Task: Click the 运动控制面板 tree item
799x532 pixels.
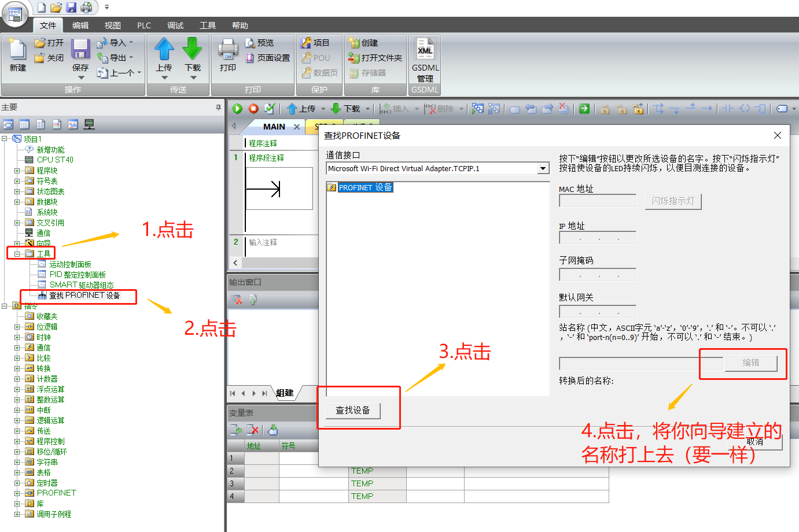Action: point(70,264)
